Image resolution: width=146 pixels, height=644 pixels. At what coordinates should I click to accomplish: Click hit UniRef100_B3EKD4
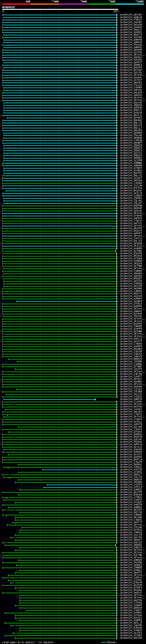[131, 495]
